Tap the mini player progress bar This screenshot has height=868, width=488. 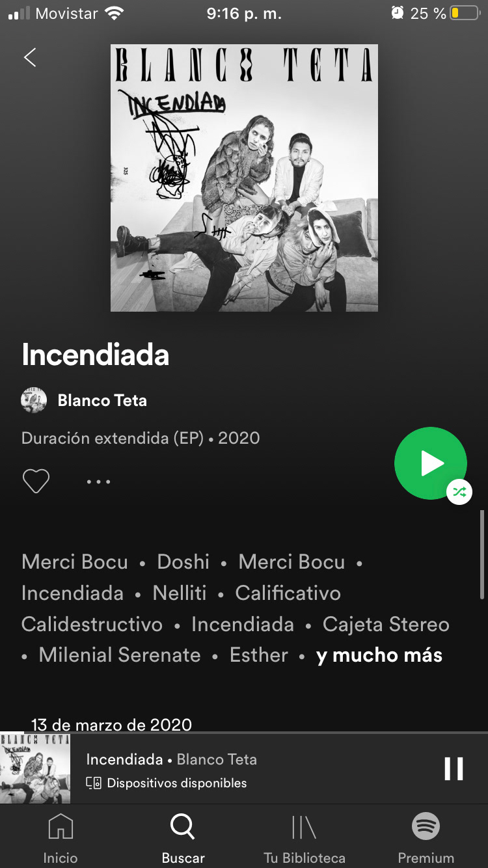(x=244, y=733)
